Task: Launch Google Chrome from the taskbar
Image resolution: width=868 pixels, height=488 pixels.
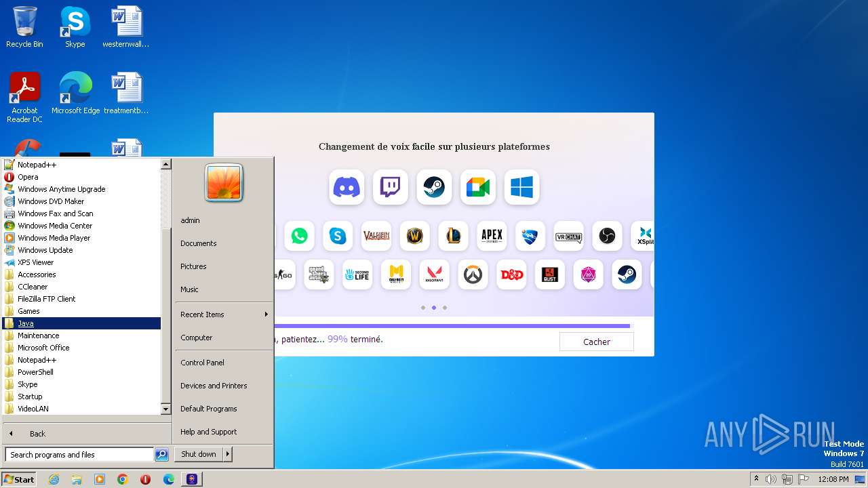Action: tap(122, 479)
